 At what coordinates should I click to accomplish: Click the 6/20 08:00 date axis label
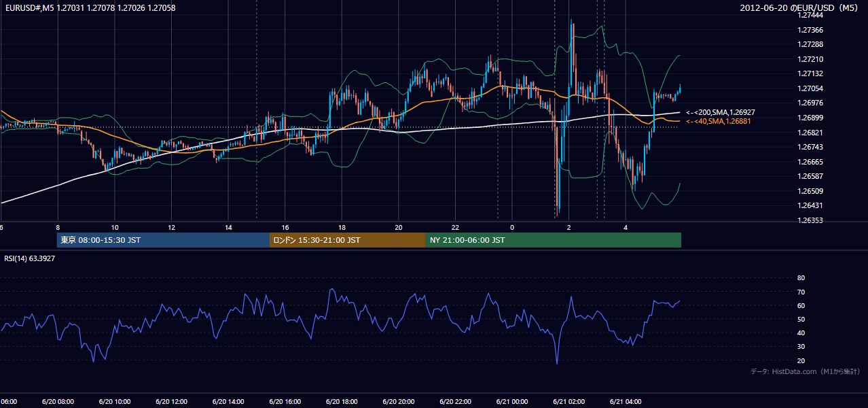(58, 402)
